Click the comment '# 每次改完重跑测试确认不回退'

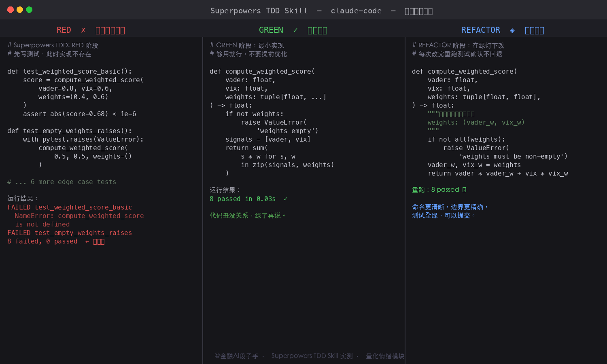coord(457,54)
